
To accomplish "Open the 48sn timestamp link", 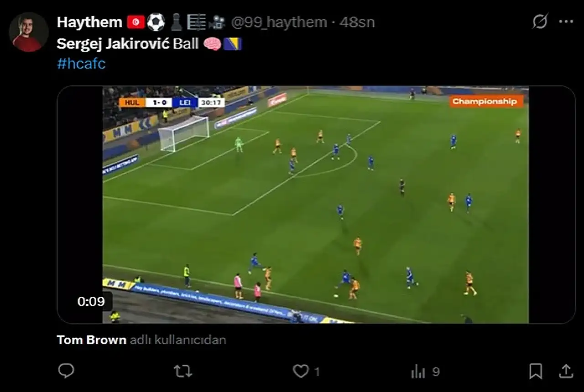I will 357,22.
